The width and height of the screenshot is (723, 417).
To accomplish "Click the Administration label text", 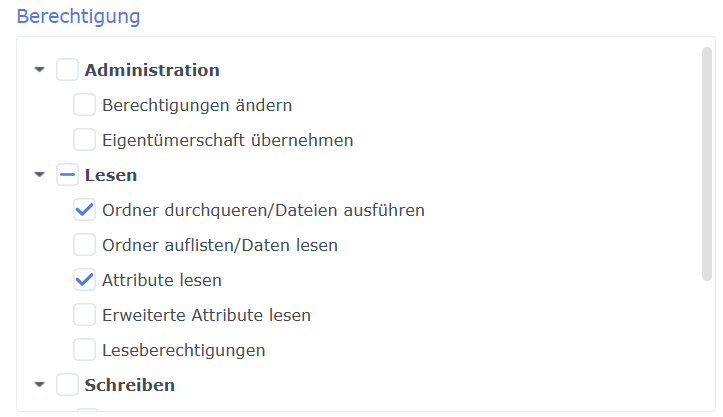I will pos(152,70).
